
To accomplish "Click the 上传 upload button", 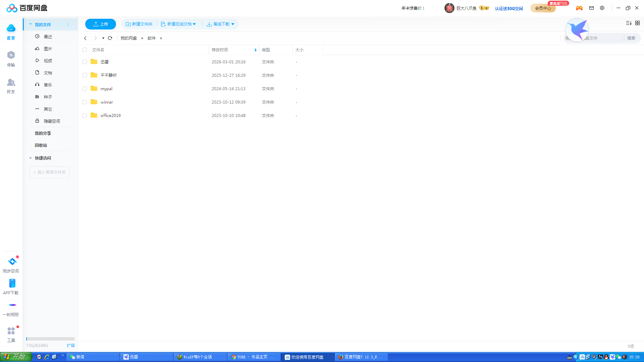I will (101, 24).
